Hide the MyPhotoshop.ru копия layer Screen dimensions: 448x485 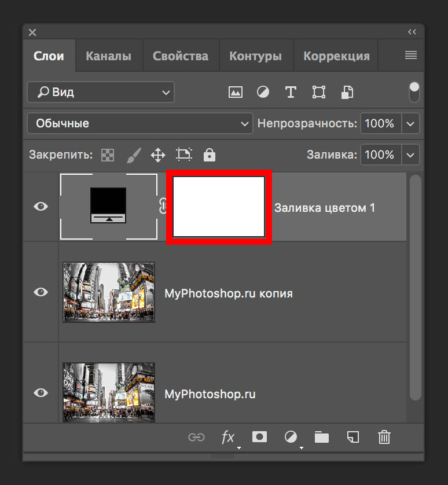[x=41, y=292]
